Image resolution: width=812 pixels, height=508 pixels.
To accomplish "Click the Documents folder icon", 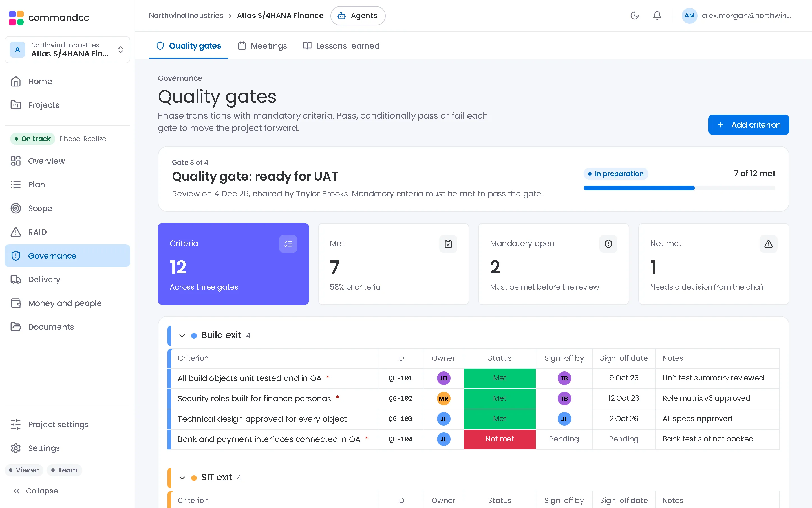I will (16, 327).
